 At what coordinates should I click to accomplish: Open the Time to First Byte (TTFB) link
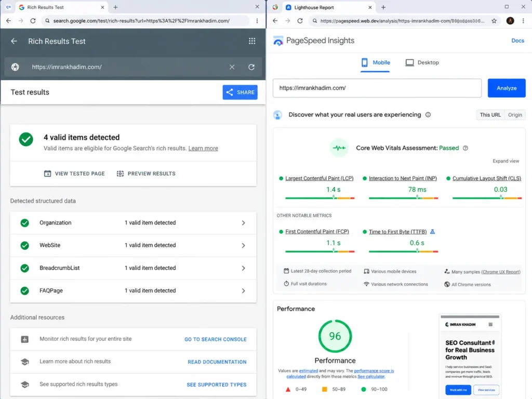(x=397, y=232)
